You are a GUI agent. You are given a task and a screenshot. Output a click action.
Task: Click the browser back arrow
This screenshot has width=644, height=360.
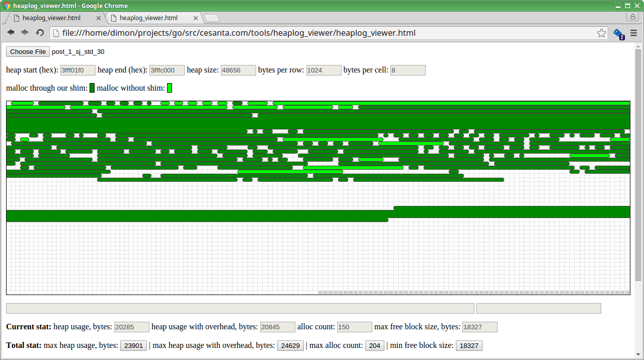point(11,33)
